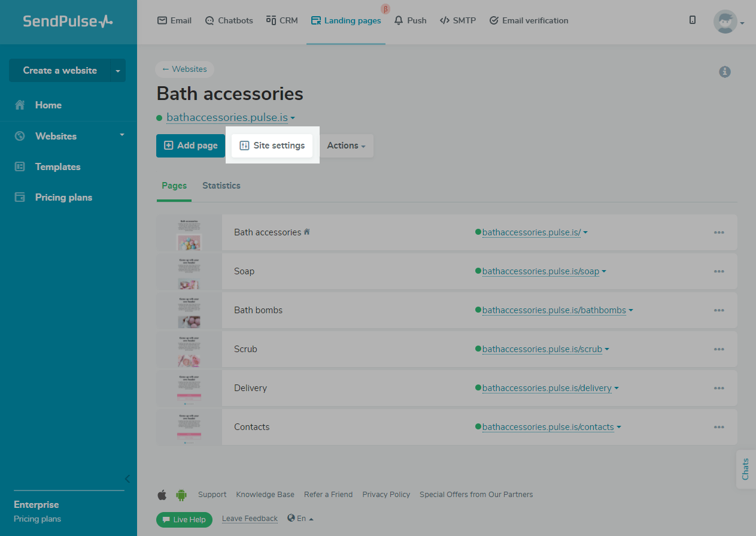The image size is (756, 536).
Task: Open the Landing pages section
Action: point(346,20)
